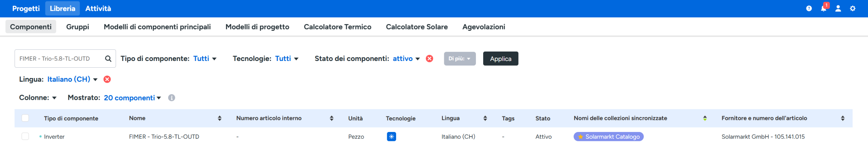Click the Solarmarkt Catalogo collection badge
This screenshot has width=868, height=145.
tap(608, 137)
